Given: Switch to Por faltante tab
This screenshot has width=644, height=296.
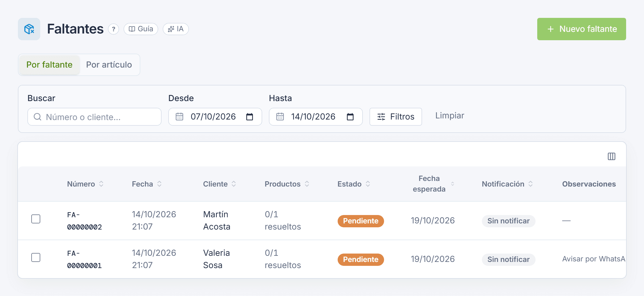Looking at the screenshot, I should 49,65.
